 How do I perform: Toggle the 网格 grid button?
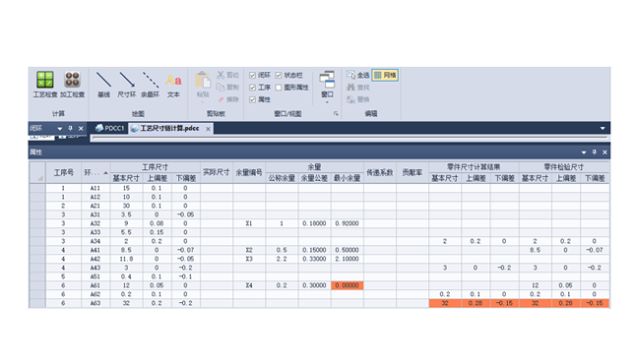[385, 75]
